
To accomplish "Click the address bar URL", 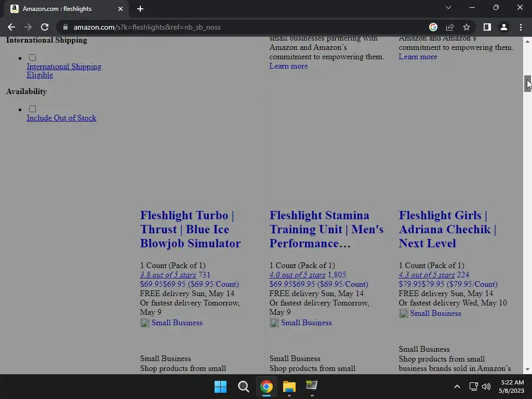I will point(147,27).
